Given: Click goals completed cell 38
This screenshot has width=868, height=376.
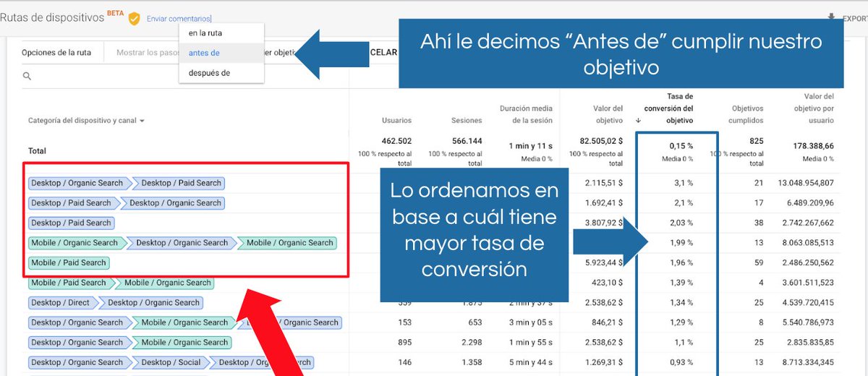Looking at the screenshot, I should coord(759,223).
